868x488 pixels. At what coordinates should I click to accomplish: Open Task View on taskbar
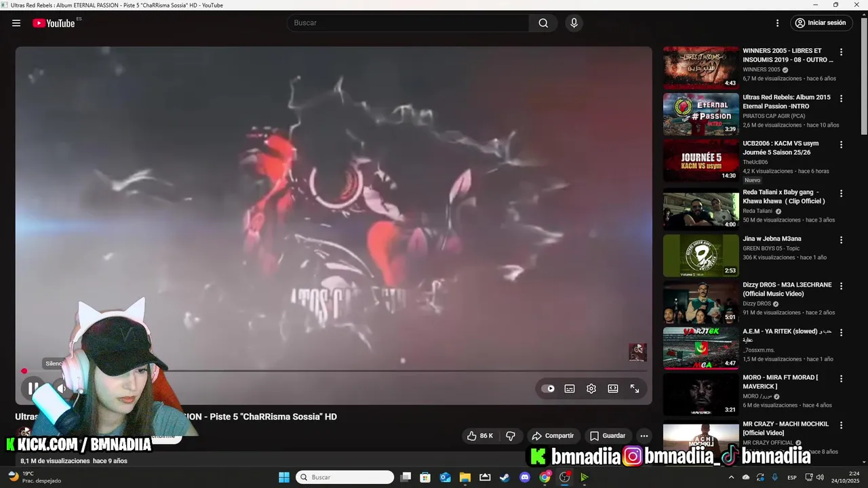(406, 477)
